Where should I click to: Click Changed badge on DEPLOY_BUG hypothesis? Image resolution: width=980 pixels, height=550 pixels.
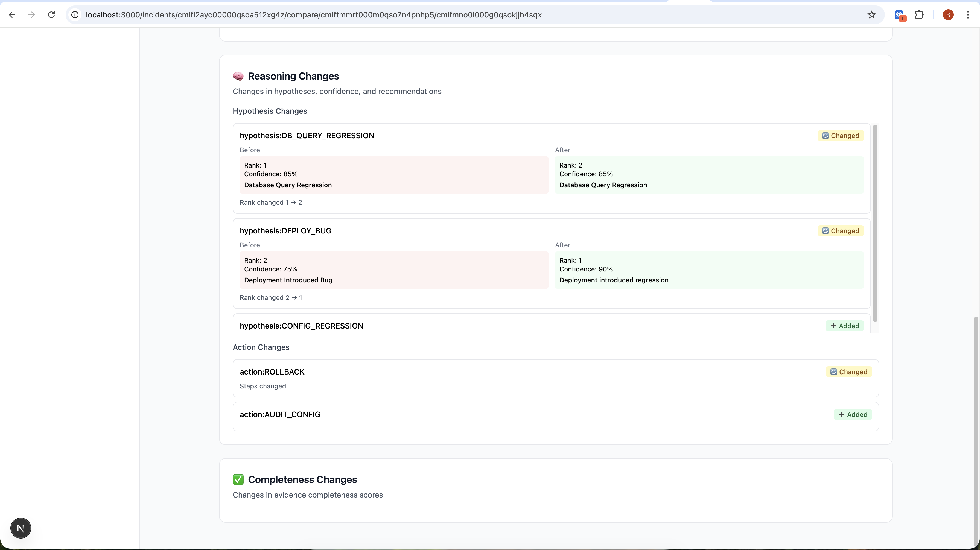(840, 231)
